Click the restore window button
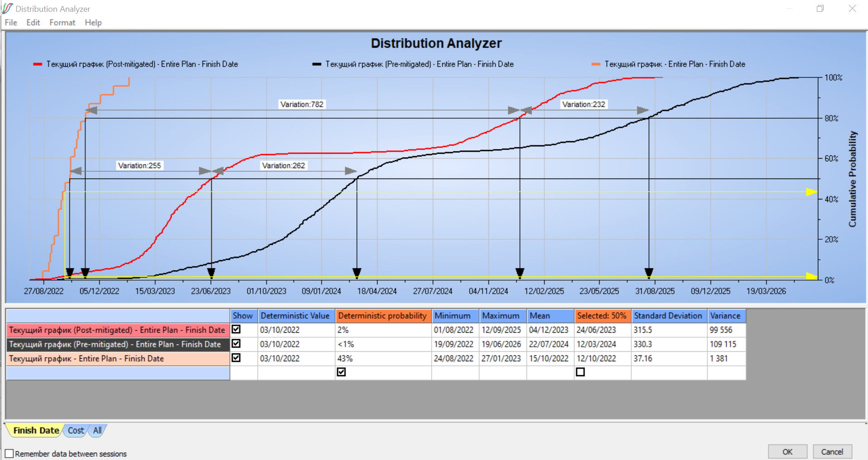Viewport: 868px width, 460px height. [x=820, y=9]
